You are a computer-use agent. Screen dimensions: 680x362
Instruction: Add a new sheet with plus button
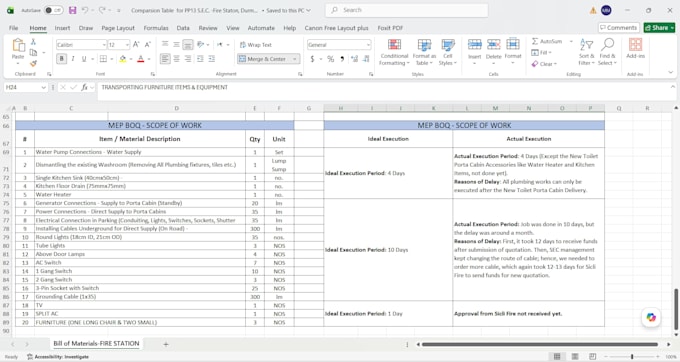point(166,344)
